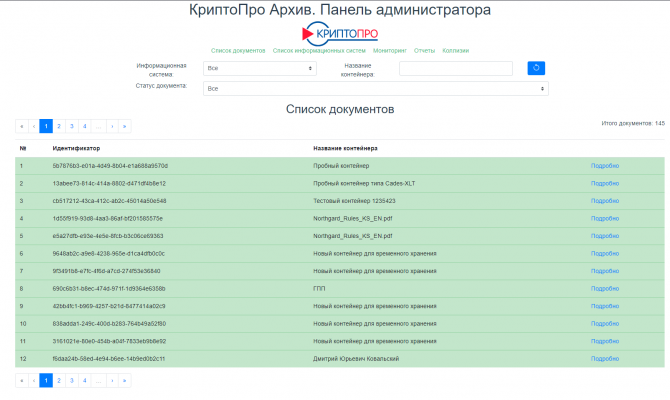
Task: Click the Идентификатор column header
Action: pyautogui.click(x=76, y=148)
